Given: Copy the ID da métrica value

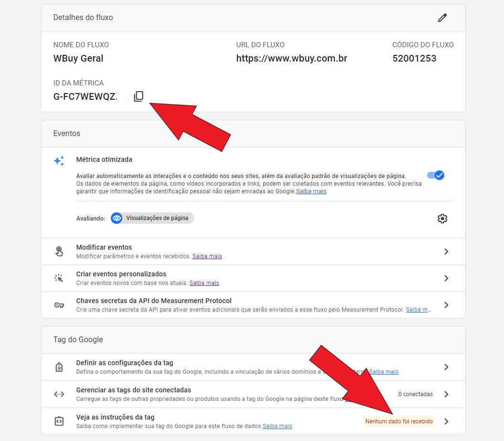Looking at the screenshot, I should (x=139, y=96).
